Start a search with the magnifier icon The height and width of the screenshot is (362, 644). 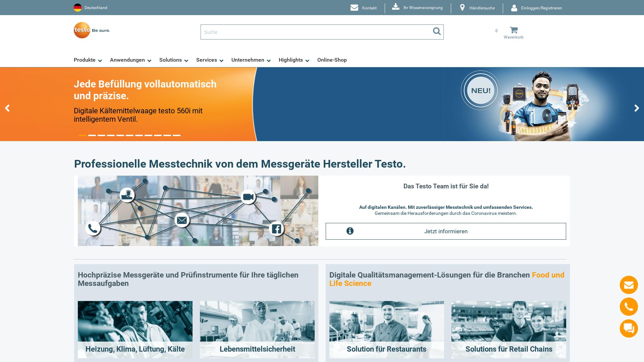(x=436, y=32)
